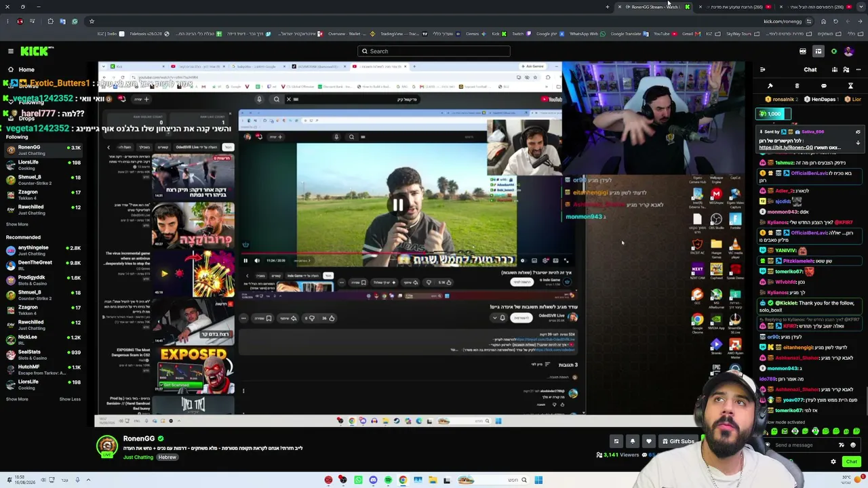Click the moderation hammer icon
The width and height of the screenshot is (868, 488).
coord(770,86)
